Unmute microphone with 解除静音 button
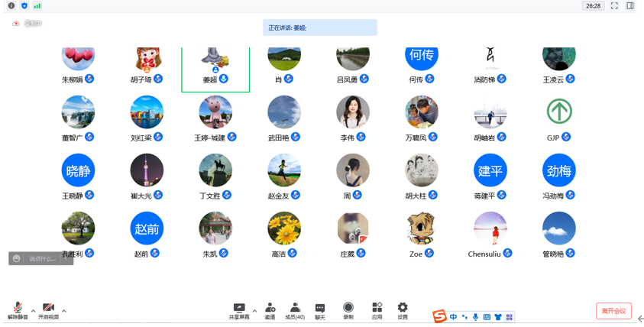 coord(17,310)
